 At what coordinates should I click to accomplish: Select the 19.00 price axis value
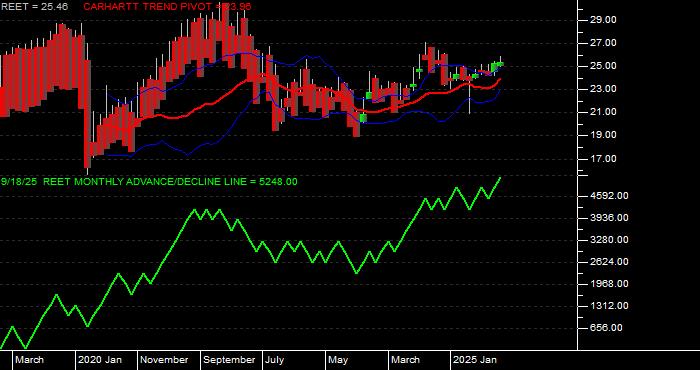point(603,135)
